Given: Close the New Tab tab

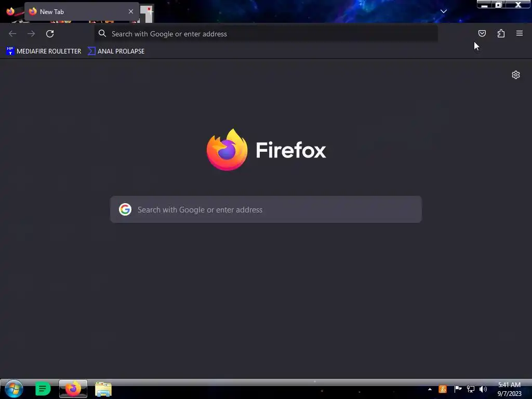Looking at the screenshot, I should click(131, 11).
